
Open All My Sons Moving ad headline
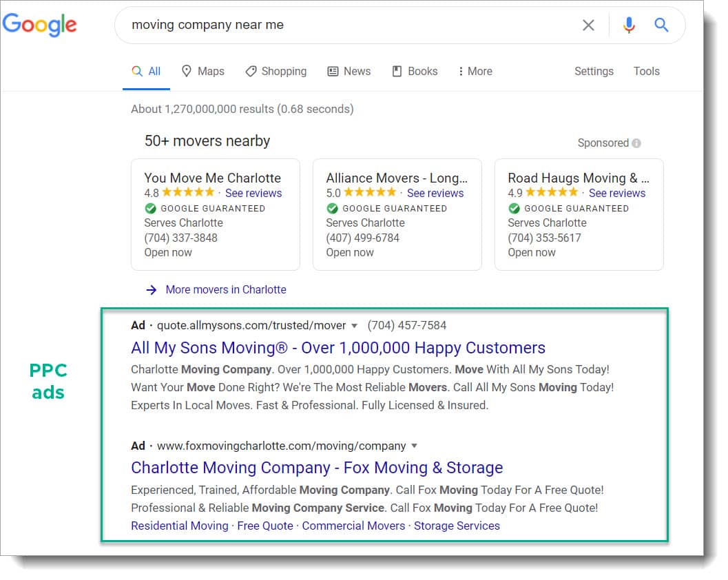tap(338, 348)
